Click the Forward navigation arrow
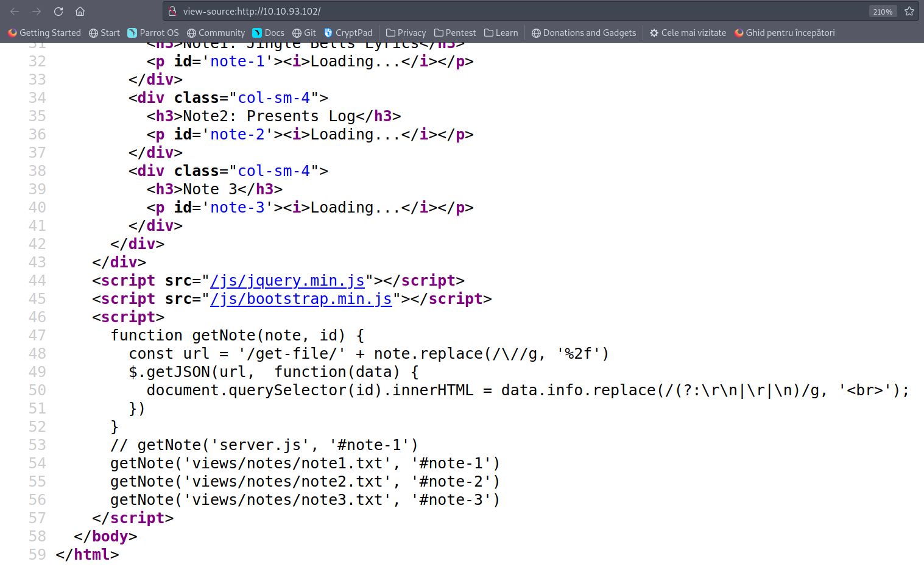Viewport: 924px width, 567px height. tap(37, 11)
